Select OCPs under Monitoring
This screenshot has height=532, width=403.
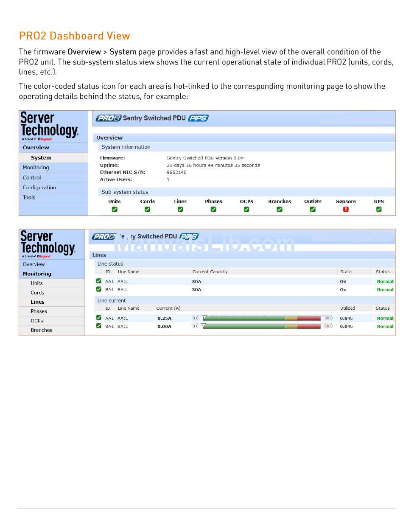pos(52,321)
